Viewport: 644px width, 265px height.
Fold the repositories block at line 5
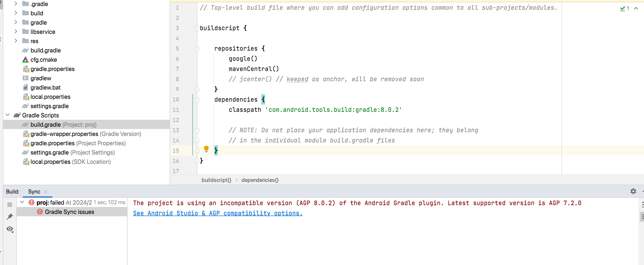tap(197, 48)
